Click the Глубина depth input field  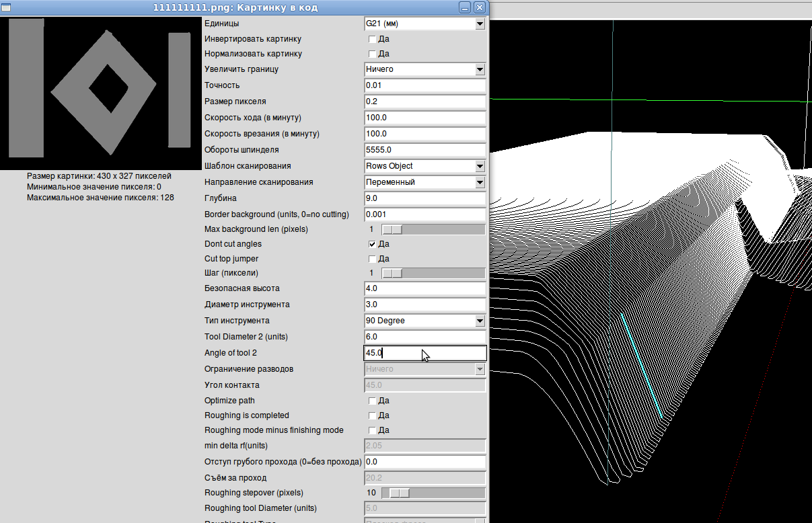tap(425, 198)
